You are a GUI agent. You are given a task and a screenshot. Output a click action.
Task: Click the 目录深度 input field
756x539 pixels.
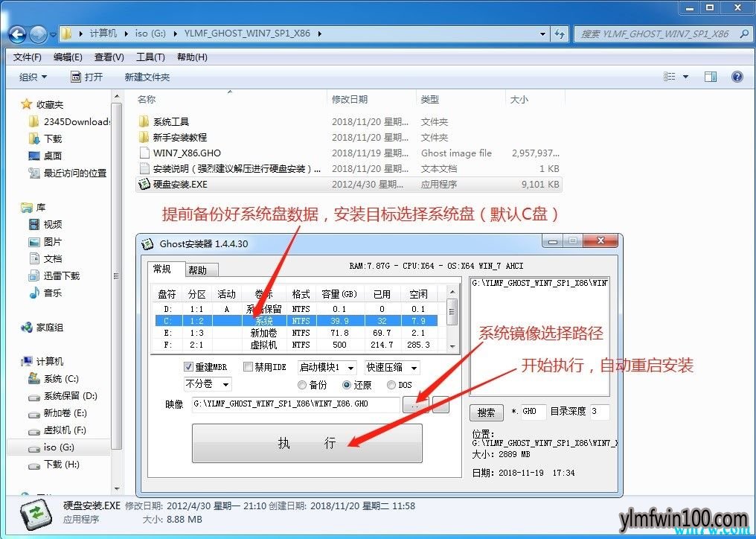600,412
